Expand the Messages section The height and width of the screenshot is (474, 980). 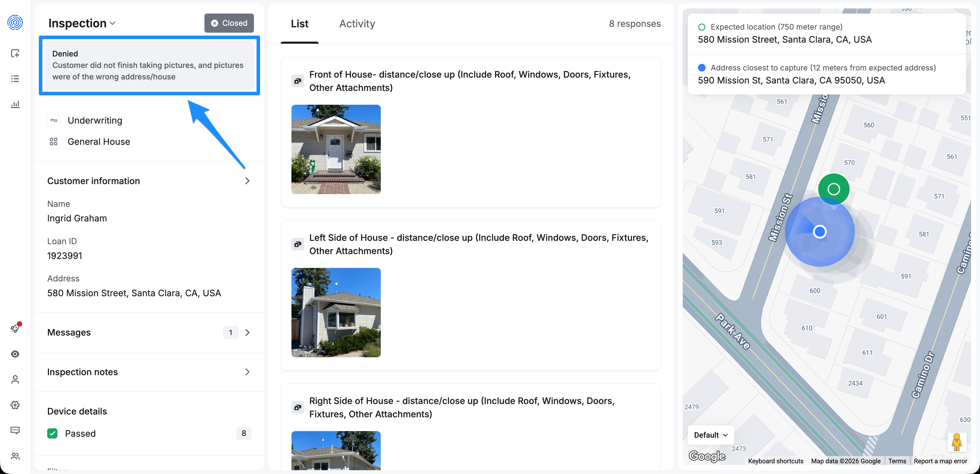click(x=149, y=332)
